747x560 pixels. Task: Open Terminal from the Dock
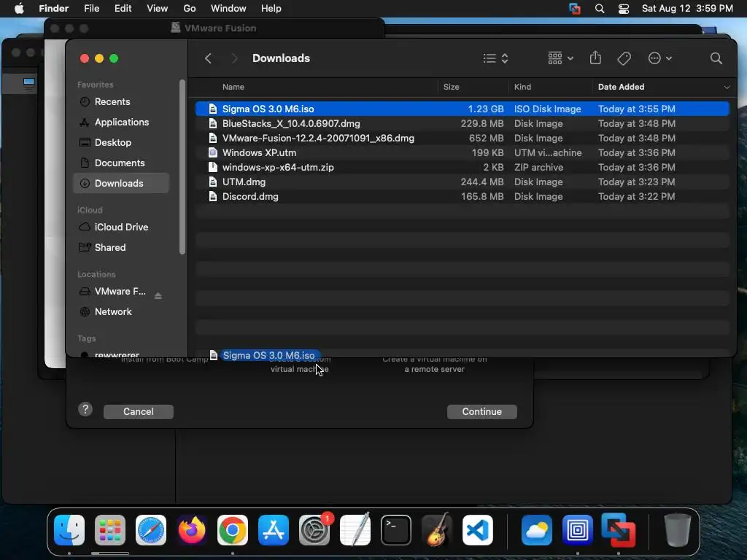[x=396, y=530]
